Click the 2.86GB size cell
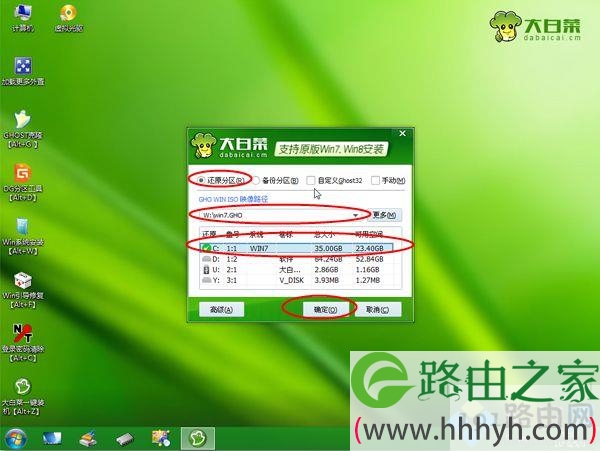This screenshot has height=451, width=600. pos(326,269)
